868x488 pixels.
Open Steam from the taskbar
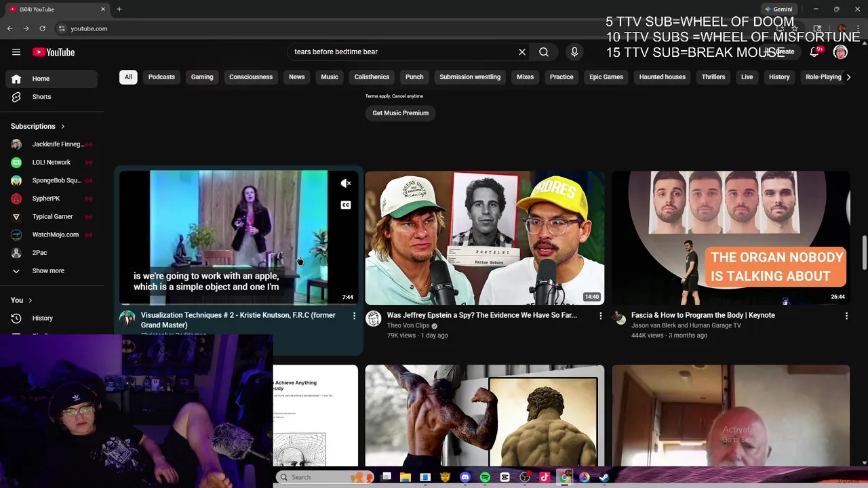(x=604, y=477)
